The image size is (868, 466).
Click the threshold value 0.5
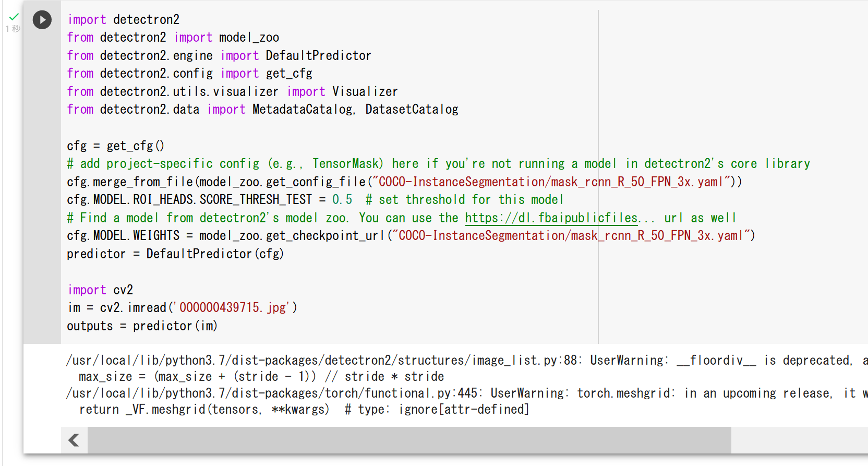point(342,200)
